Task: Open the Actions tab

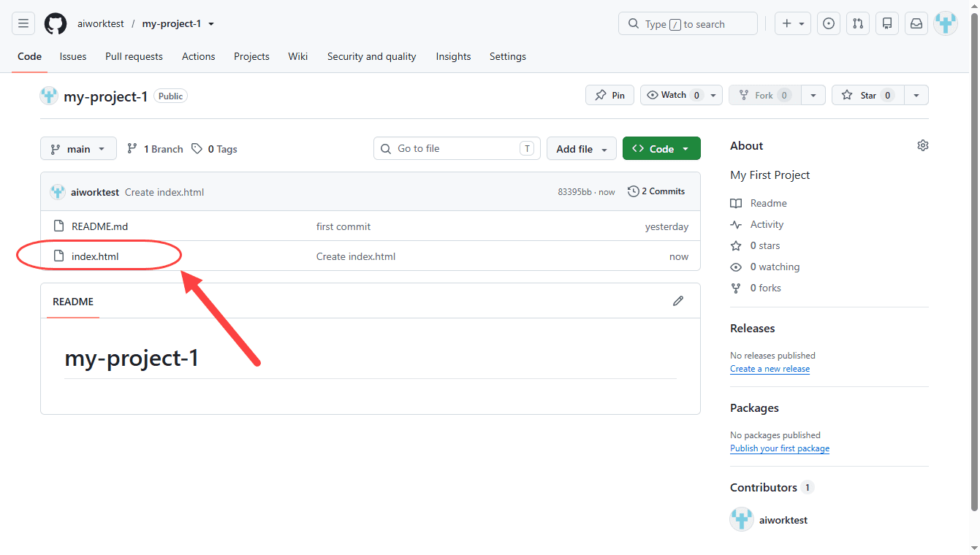Action: (x=199, y=56)
